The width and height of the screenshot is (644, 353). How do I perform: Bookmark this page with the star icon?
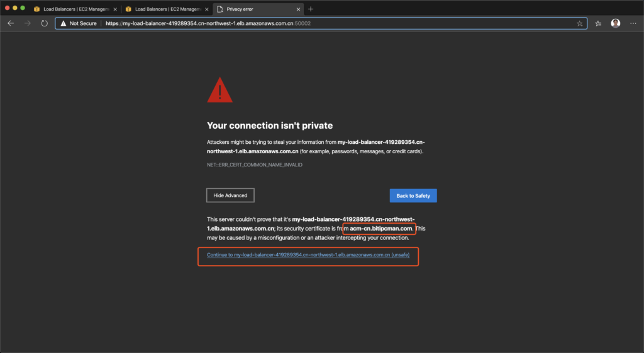(579, 23)
